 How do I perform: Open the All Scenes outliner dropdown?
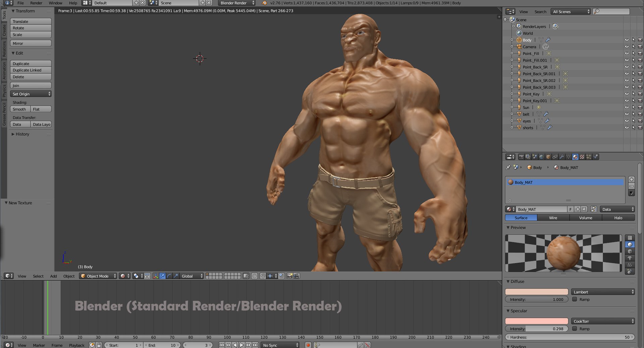571,11
